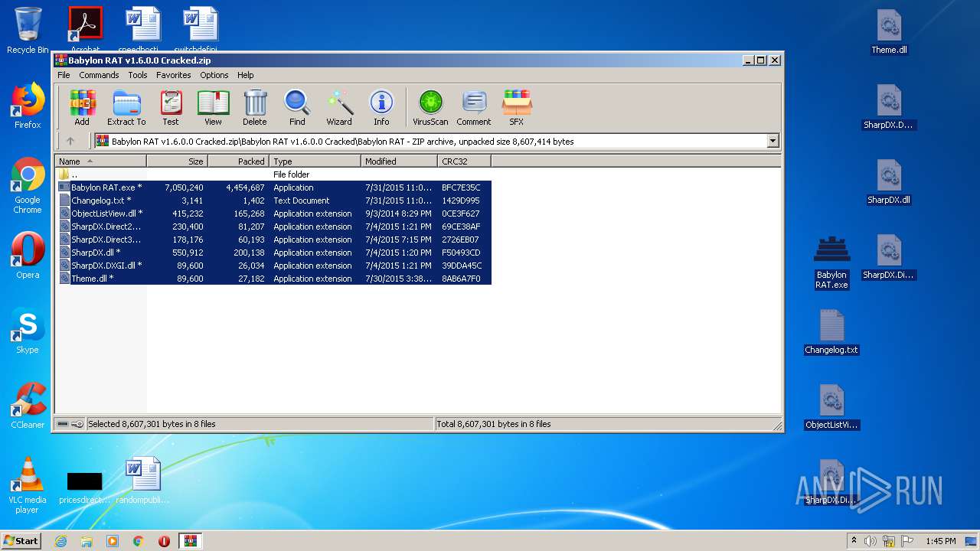The image size is (980, 551).
Task: Open the Firefox desktop shortcut
Action: point(28,106)
